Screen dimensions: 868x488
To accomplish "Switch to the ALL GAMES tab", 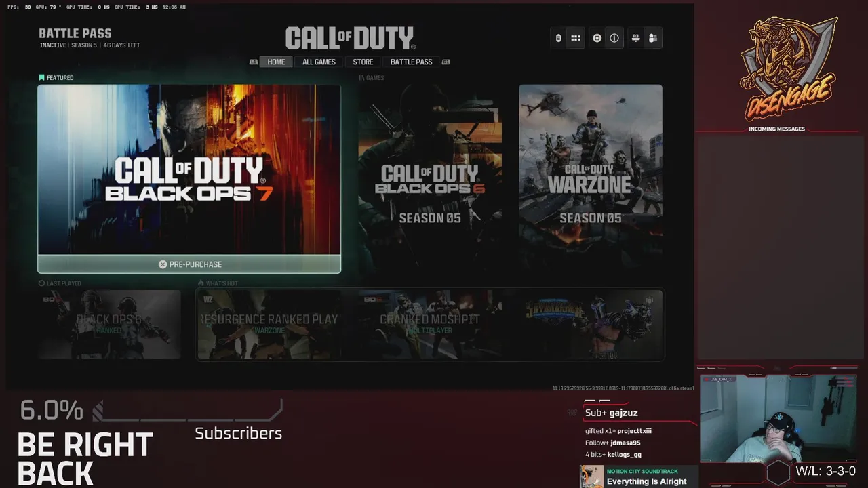I will tap(319, 62).
